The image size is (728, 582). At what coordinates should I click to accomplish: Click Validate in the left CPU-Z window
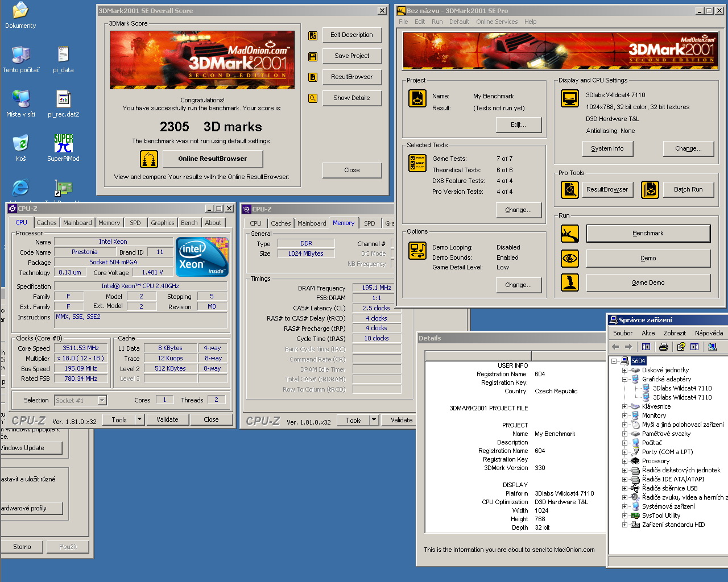point(167,419)
